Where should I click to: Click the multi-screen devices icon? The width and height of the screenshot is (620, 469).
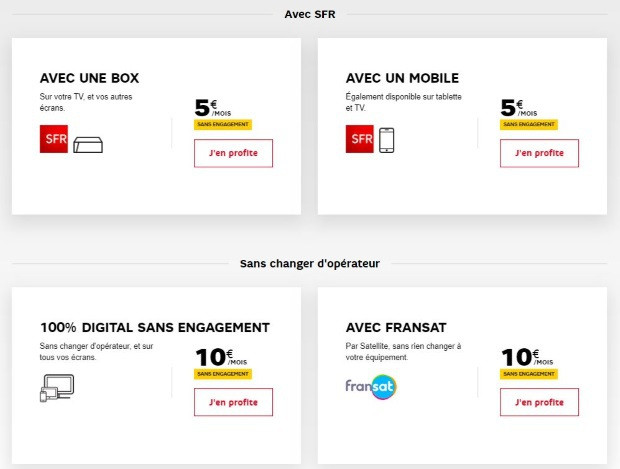[57, 388]
